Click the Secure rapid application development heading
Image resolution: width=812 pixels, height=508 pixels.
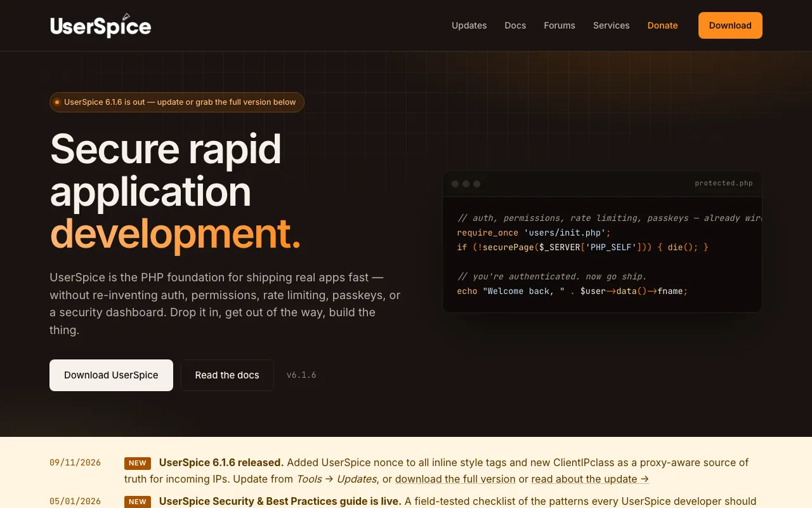[x=176, y=190]
